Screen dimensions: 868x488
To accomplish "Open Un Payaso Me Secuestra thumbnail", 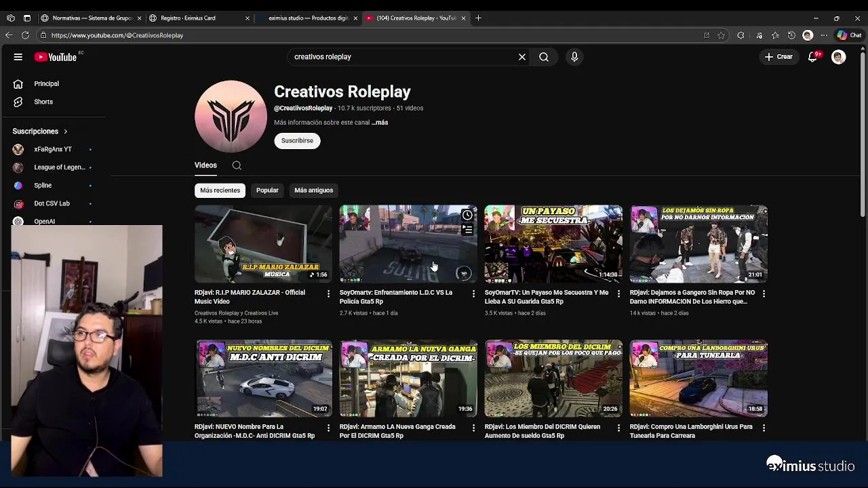I will click(553, 244).
